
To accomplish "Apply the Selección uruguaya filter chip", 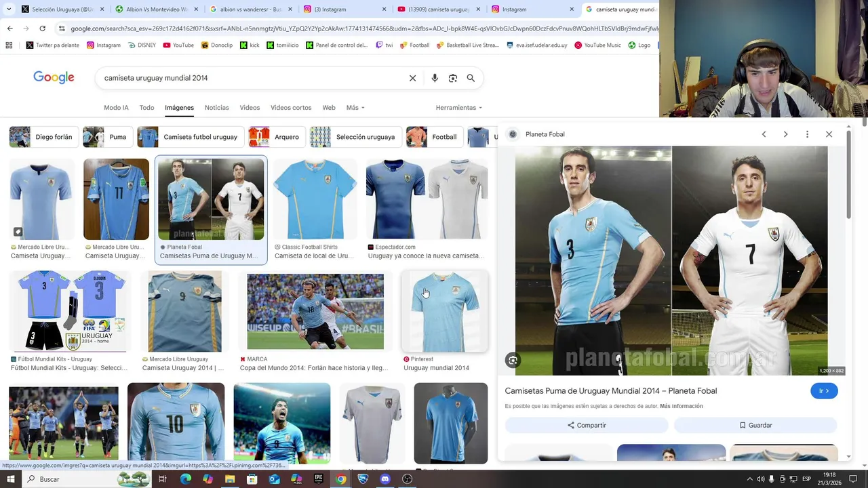I will [x=355, y=137].
